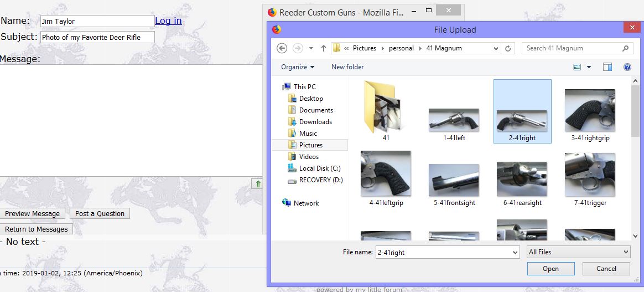The image size is (644, 292).
Task: Go up one folder level arrow
Action: click(323, 48)
